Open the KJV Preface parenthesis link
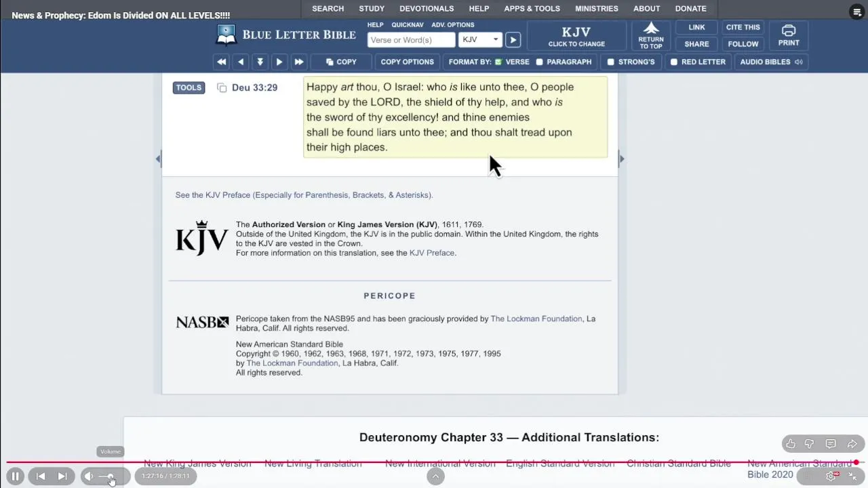This screenshot has width=868, height=488. click(x=304, y=195)
